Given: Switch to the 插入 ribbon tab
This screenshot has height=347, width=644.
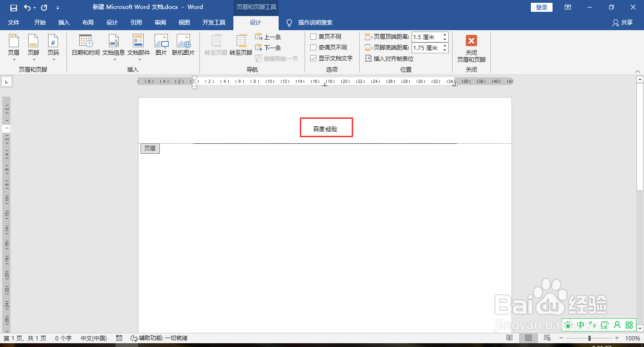Looking at the screenshot, I should [x=64, y=22].
